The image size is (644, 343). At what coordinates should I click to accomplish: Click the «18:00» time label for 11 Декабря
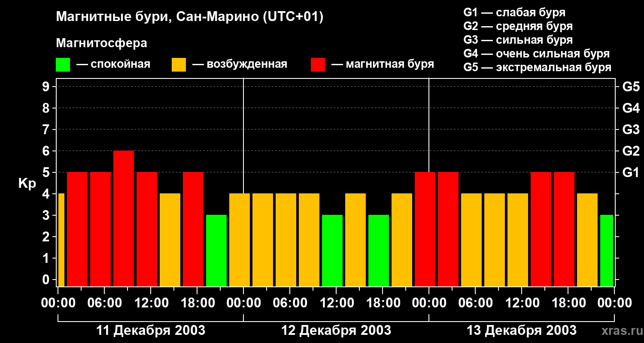click(197, 303)
